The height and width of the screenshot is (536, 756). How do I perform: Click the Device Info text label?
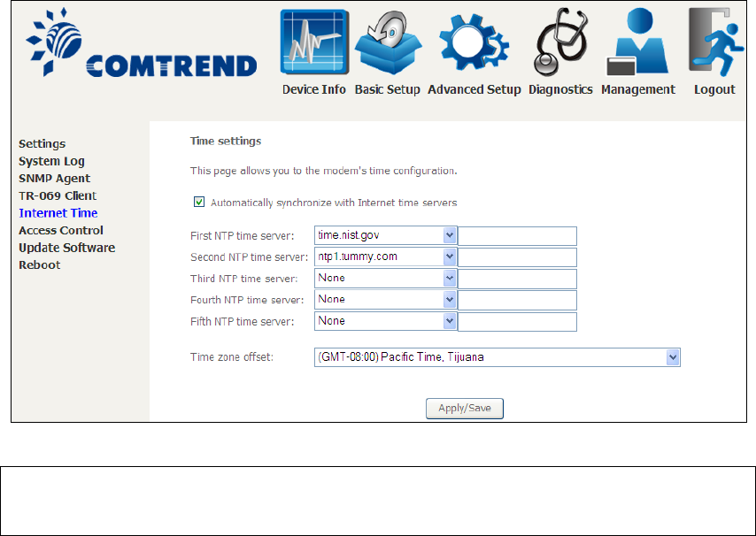pos(314,89)
